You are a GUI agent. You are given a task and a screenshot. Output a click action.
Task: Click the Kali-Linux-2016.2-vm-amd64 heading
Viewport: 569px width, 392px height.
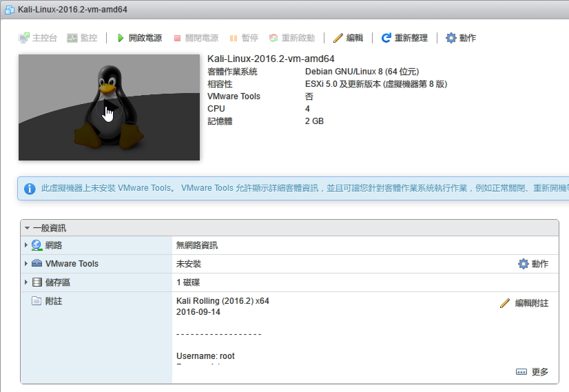tap(271, 59)
